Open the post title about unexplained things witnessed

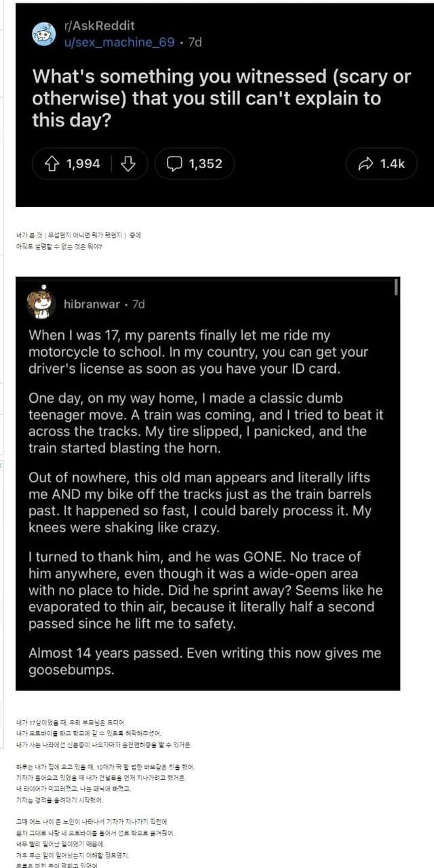click(x=221, y=98)
